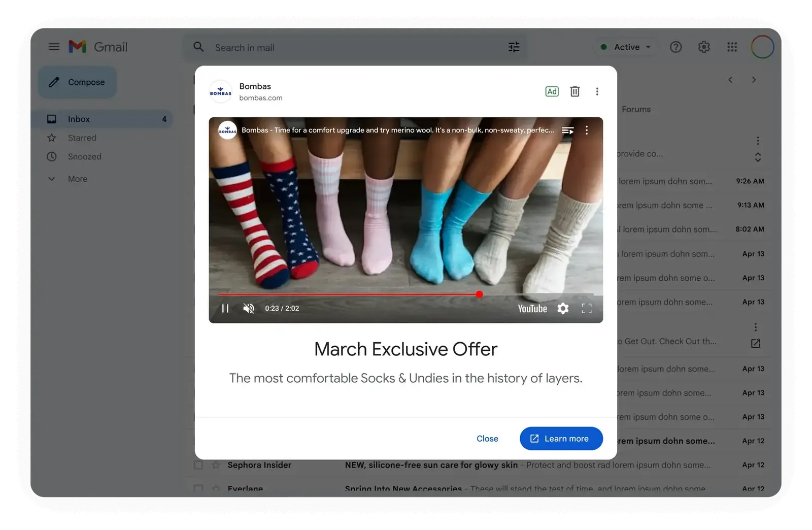The height and width of the screenshot is (530, 812).
Task: Open pop-out icon near Get Out row
Action: (756, 343)
